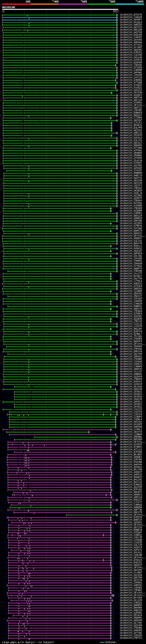Select hit label UniRef100_C9SU45
This screenshot has height=644, width=146.
coord(131,75)
